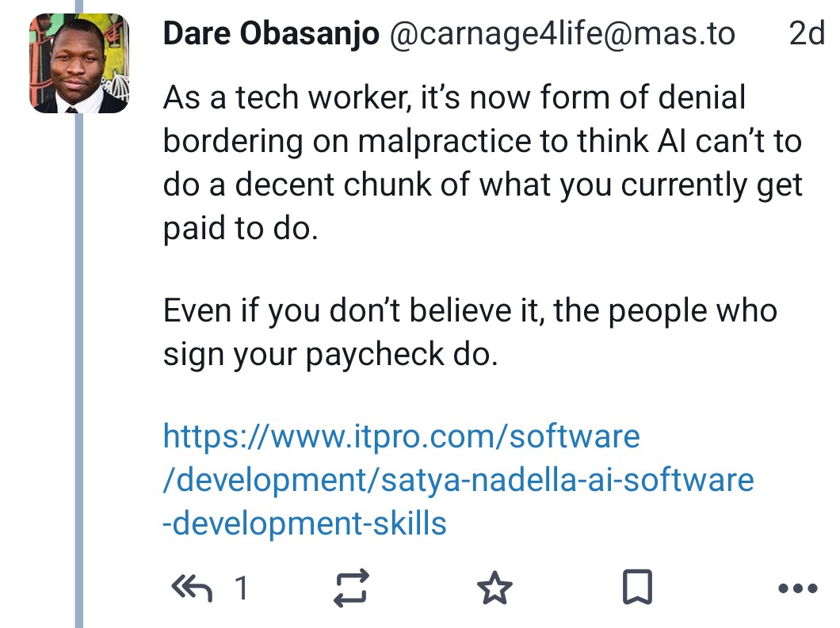840x628 pixels.
Task: Boost this post with the repeat icon
Action: (x=351, y=588)
